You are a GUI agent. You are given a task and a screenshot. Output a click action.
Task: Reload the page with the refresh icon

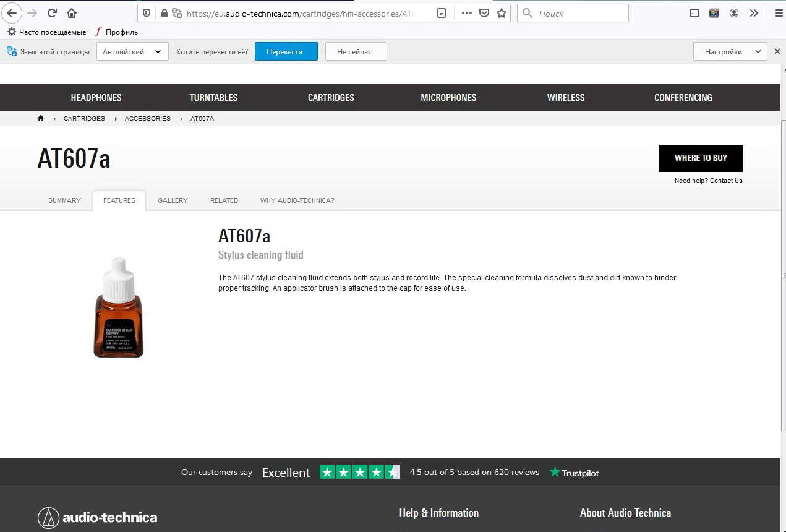pos(53,13)
